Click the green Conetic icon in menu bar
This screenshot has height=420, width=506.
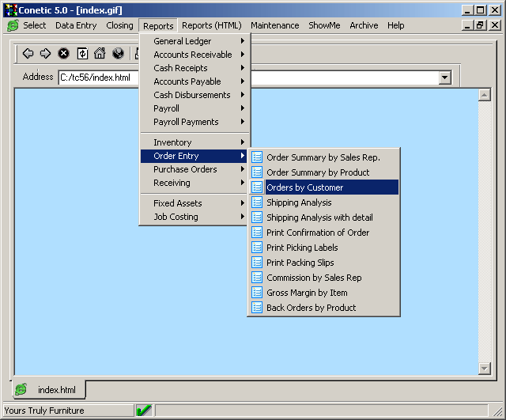pyautogui.click(x=13, y=25)
